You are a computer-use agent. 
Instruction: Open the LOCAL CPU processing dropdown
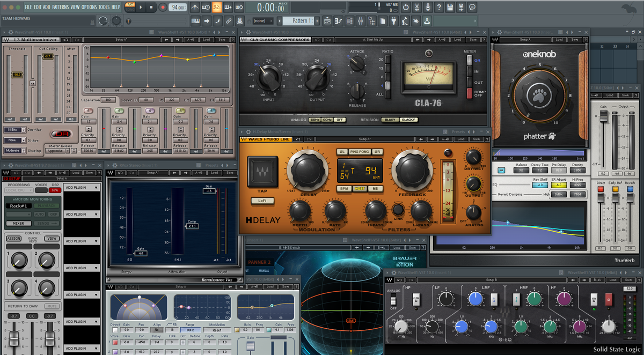[x=18, y=190]
